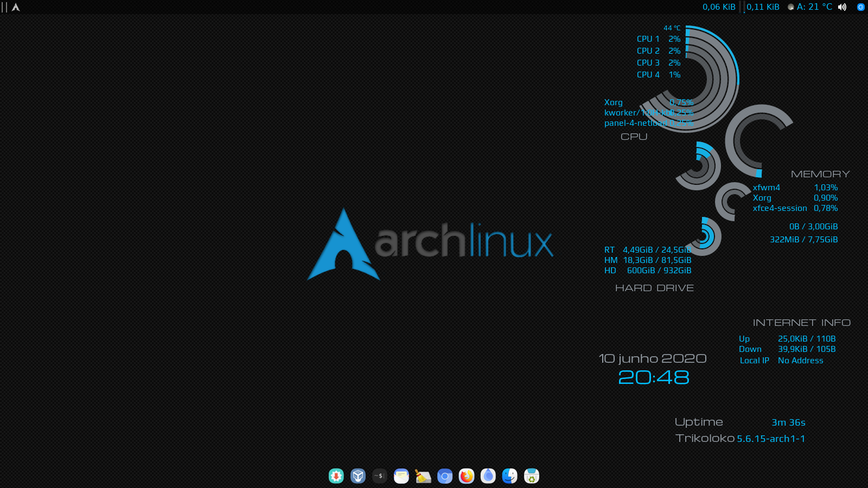The width and height of the screenshot is (868, 488).
Task: Open the weather applet showing 21 °C
Action: tap(810, 7)
